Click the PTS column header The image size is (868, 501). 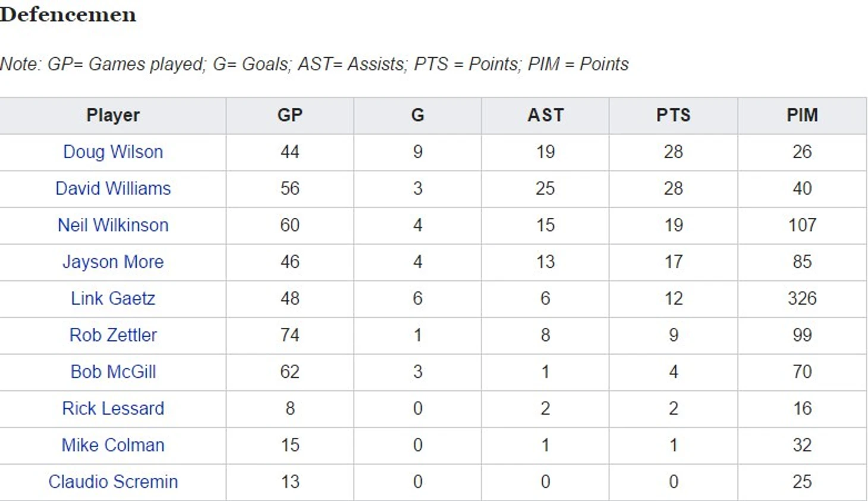[x=674, y=115]
